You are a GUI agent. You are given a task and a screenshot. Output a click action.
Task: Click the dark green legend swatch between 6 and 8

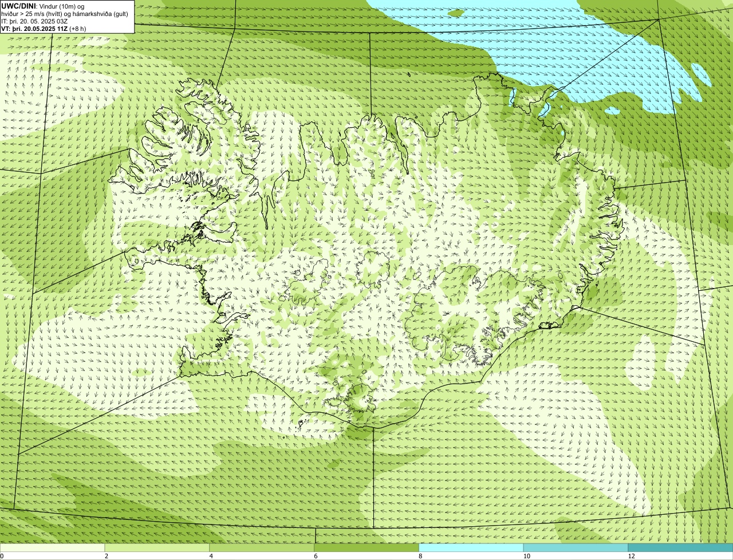click(x=366, y=548)
